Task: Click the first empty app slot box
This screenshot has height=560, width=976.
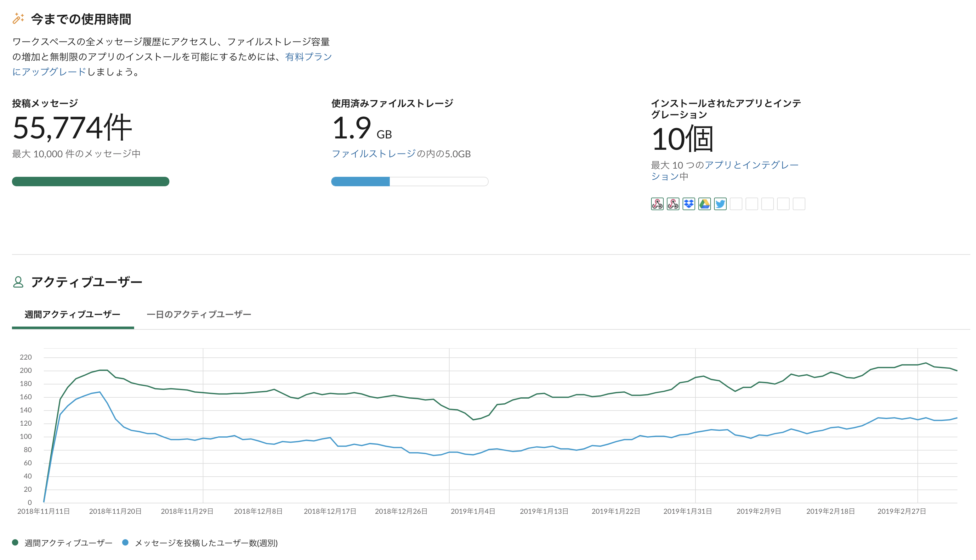Action: [736, 204]
